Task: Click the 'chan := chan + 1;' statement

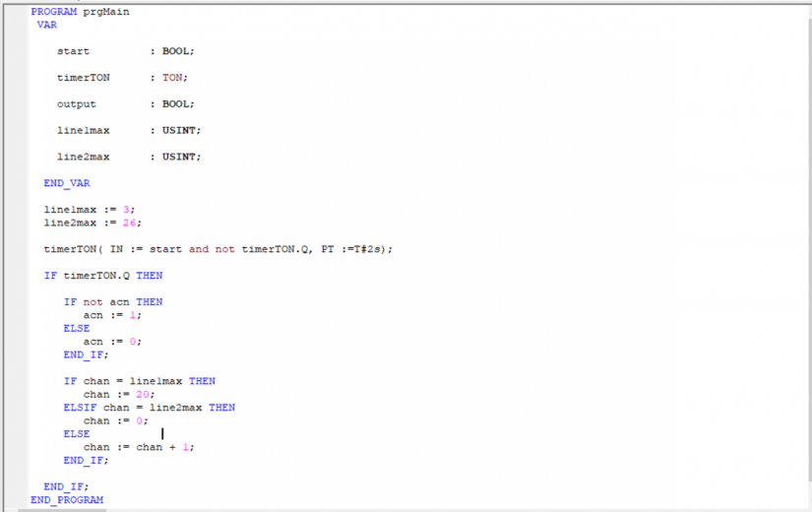Action: pos(139,447)
